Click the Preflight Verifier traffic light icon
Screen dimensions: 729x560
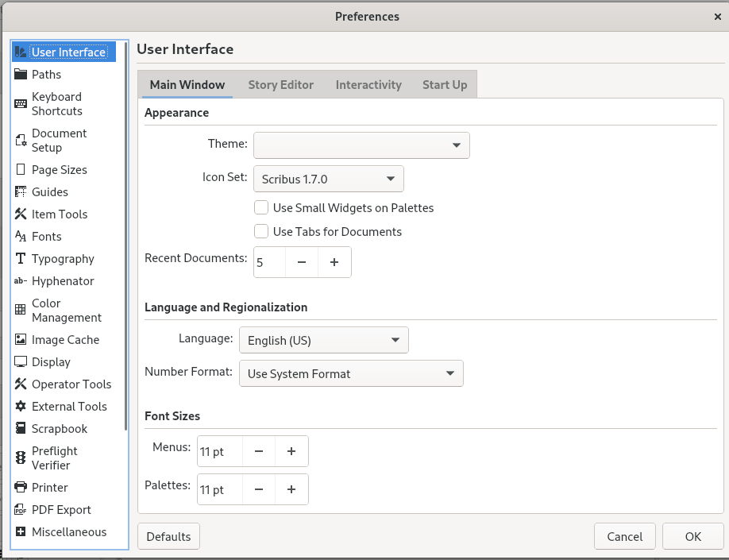coord(21,458)
